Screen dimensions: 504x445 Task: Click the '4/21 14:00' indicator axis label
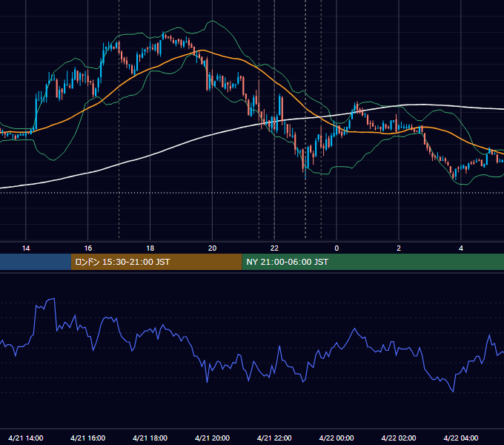tap(26, 438)
